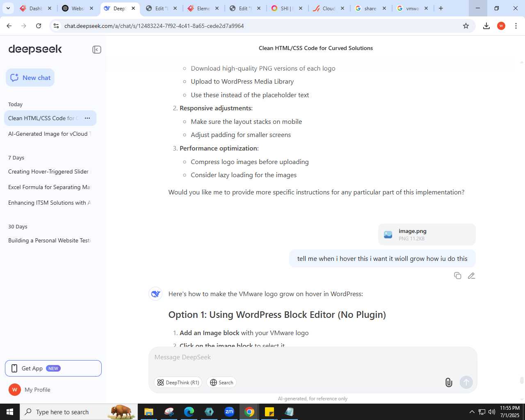
Task: Focus the Message DeepSeek input field
Action: [x=313, y=357]
